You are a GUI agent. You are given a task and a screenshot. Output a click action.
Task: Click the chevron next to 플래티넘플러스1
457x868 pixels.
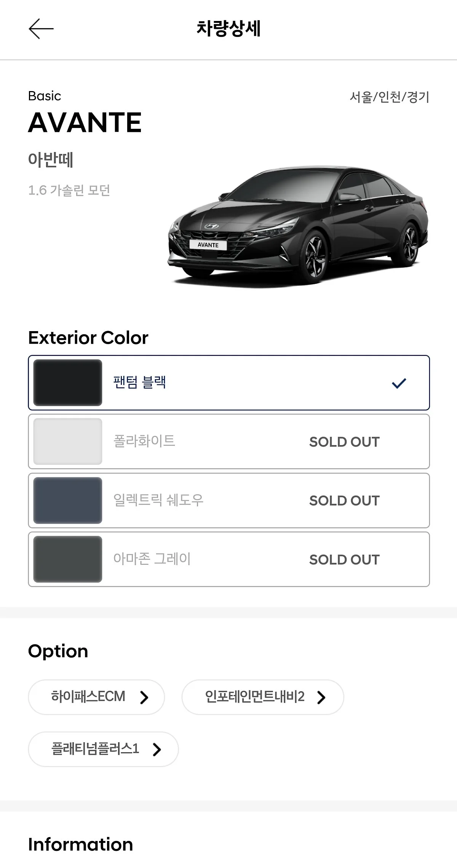(x=157, y=749)
